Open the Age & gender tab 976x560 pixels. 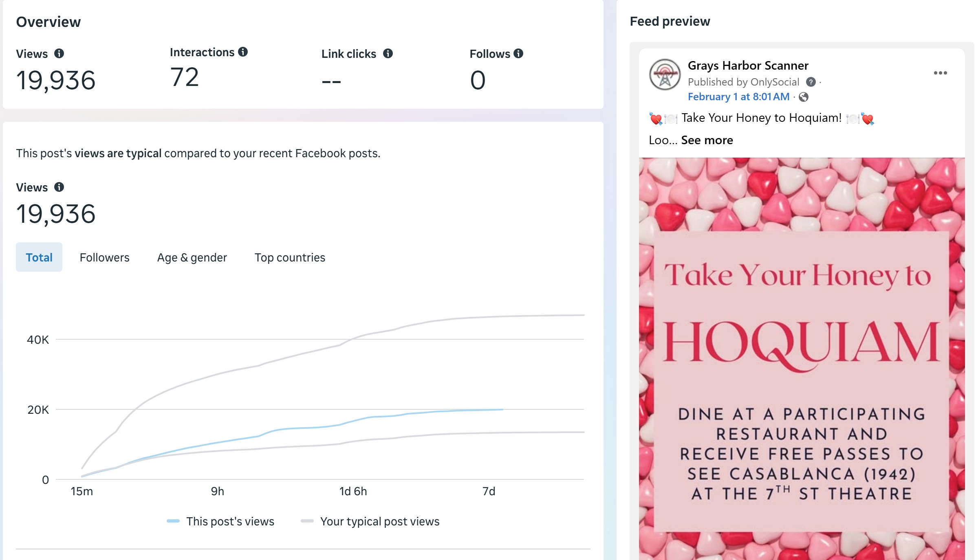(192, 257)
